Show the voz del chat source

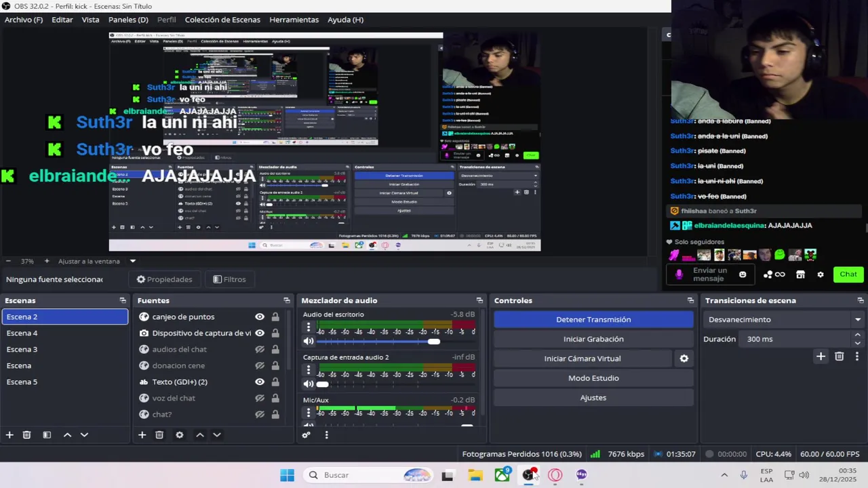pyautogui.click(x=259, y=398)
